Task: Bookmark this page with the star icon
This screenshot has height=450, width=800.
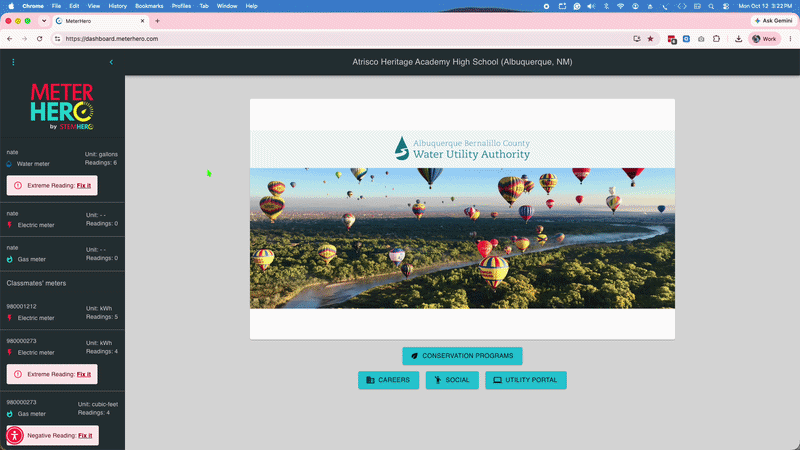Action: point(651,39)
